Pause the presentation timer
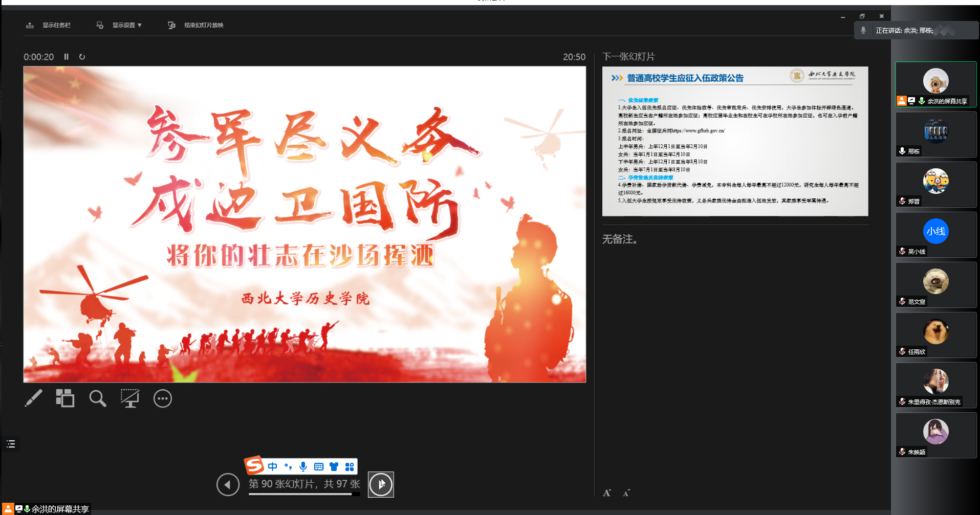 tap(66, 57)
